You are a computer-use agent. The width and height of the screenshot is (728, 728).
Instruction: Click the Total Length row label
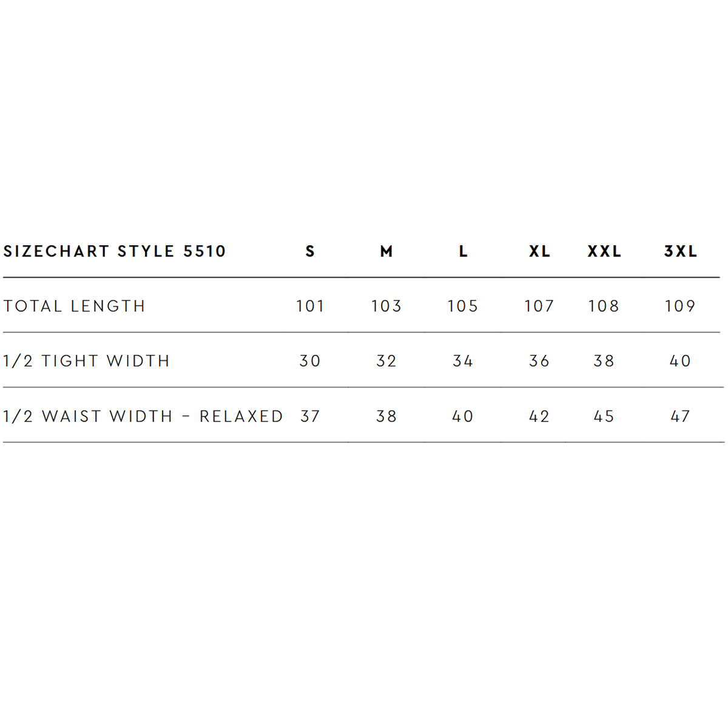tap(75, 306)
